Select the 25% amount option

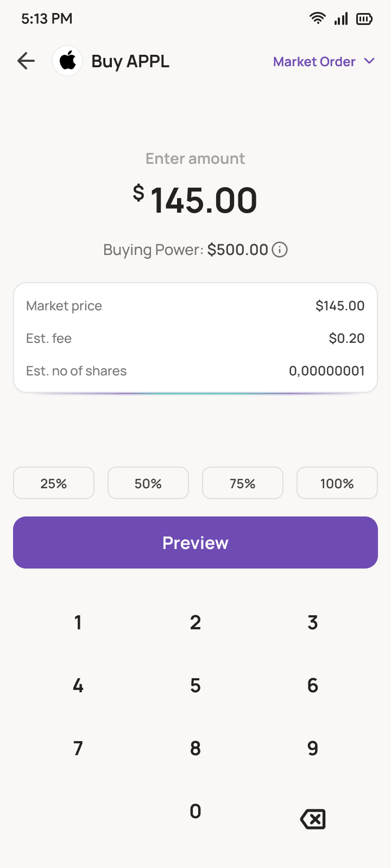coord(54,483)
